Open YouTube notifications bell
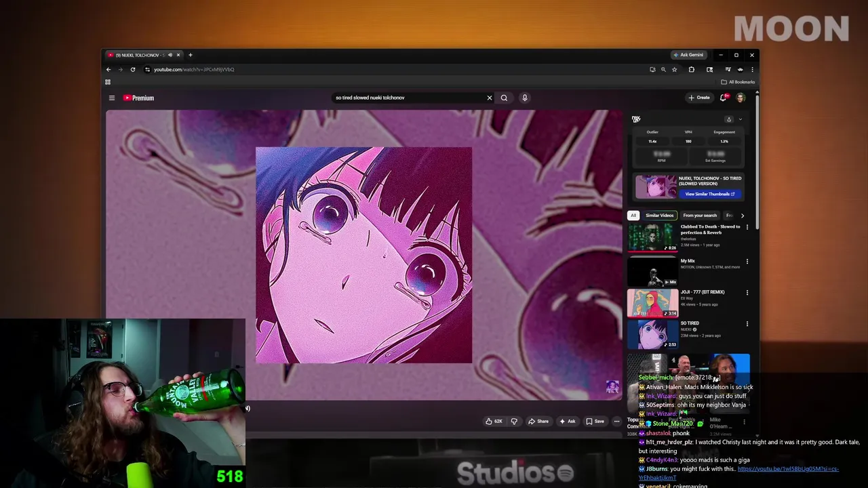868x488 pixels. click(x=724, y=98)
